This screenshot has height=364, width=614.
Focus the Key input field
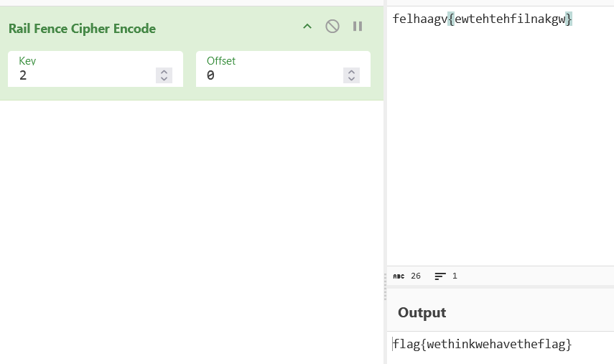96,69
